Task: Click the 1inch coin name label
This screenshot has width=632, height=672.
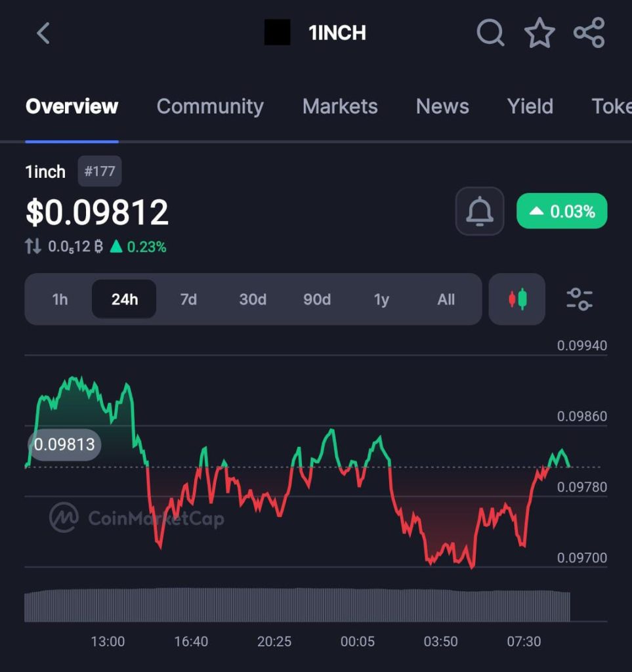Action: 45,171
